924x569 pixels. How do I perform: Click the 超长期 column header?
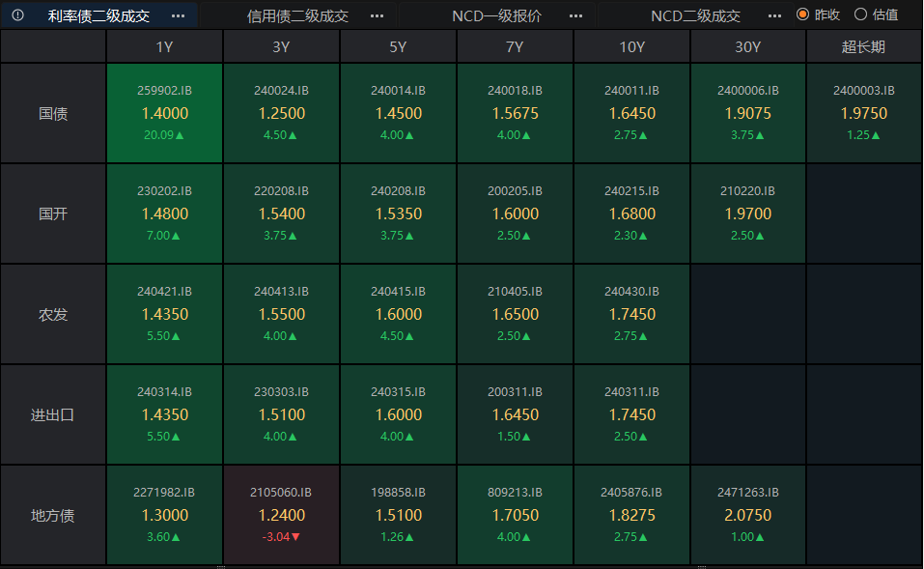tap(863, 46)
